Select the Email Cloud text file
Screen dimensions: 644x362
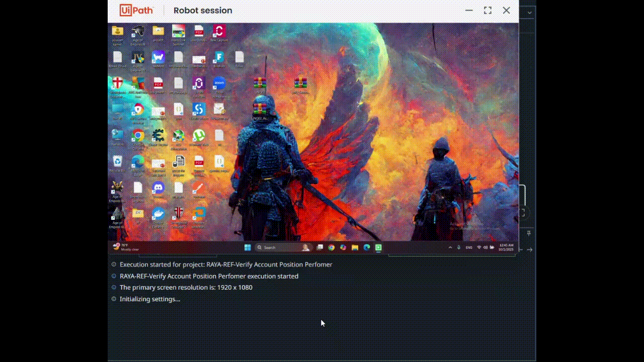pyautogui.click(x=117, y=58)
